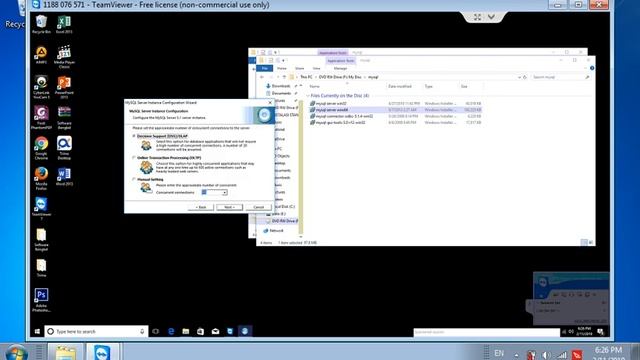
Task: Click Next in the MySQL wizard
Action: tap(229, 207)
